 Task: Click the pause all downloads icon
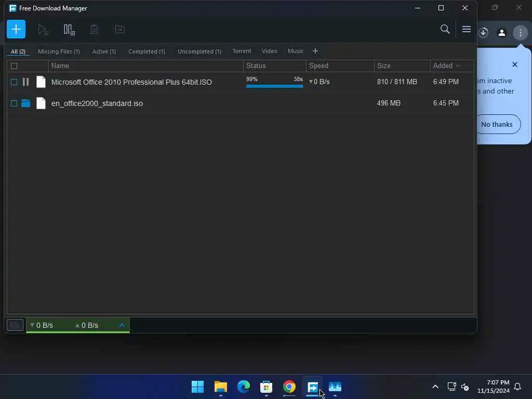point(69,30)
